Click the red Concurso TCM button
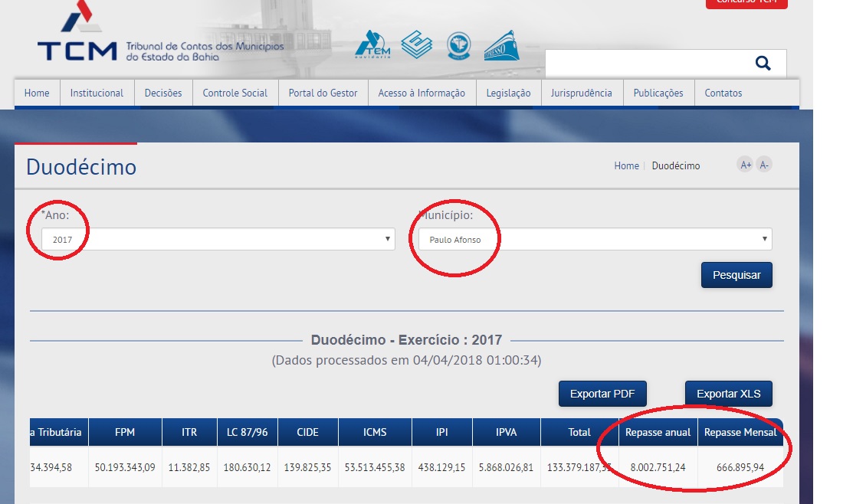Image resolution: width=853 pixels, height=504 pixels. (x=746, y=3)
